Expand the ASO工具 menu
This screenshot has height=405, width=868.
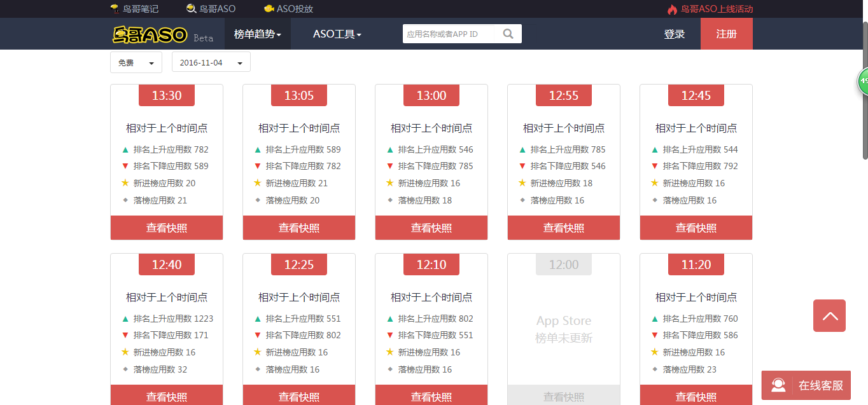pyautogui.click(x=337, y=33)
